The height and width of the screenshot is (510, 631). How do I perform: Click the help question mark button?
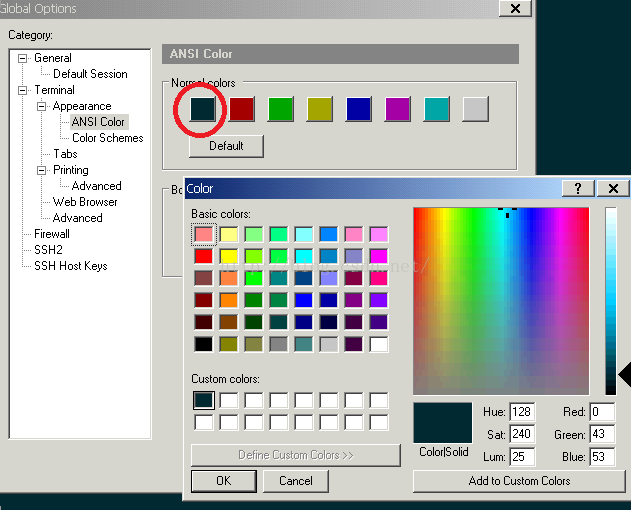pos(578,188)
